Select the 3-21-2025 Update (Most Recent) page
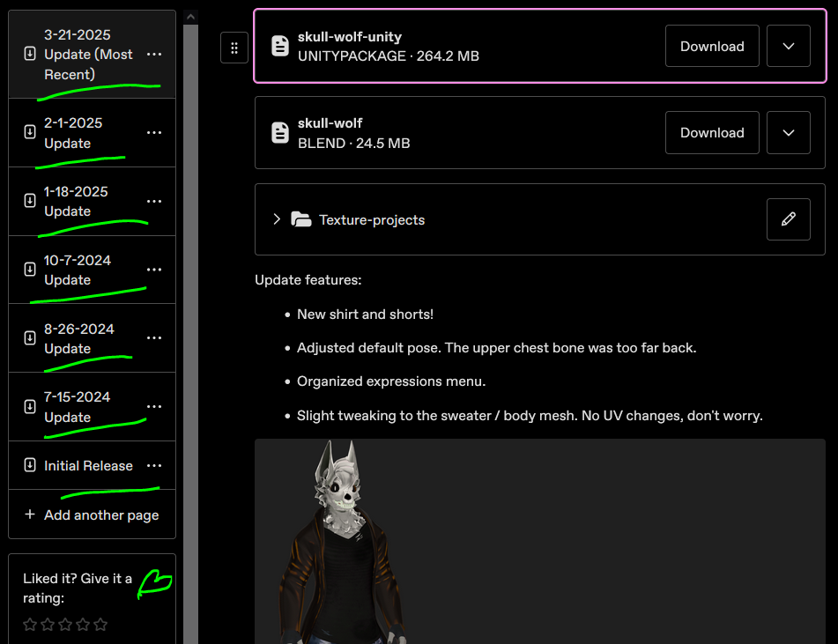 (92, 55)
